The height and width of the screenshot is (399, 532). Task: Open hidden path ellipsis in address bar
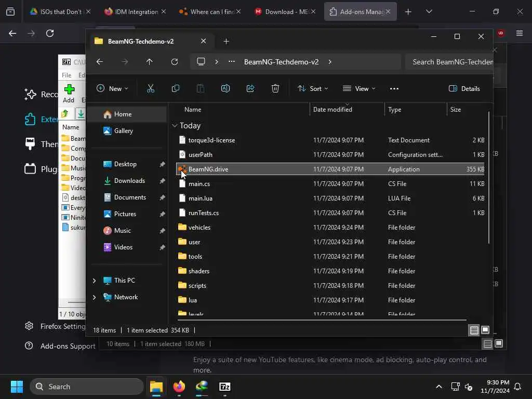pyautogui.click(x=232, y=62)
